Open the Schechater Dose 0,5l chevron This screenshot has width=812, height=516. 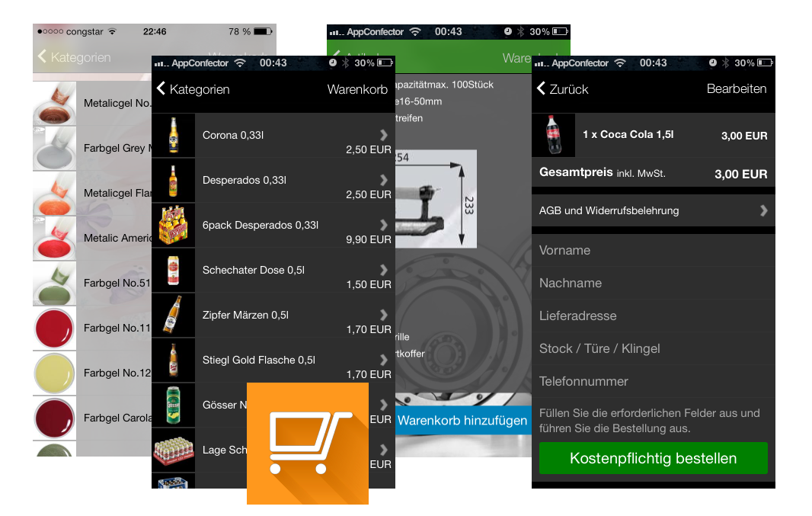(384, 270)
